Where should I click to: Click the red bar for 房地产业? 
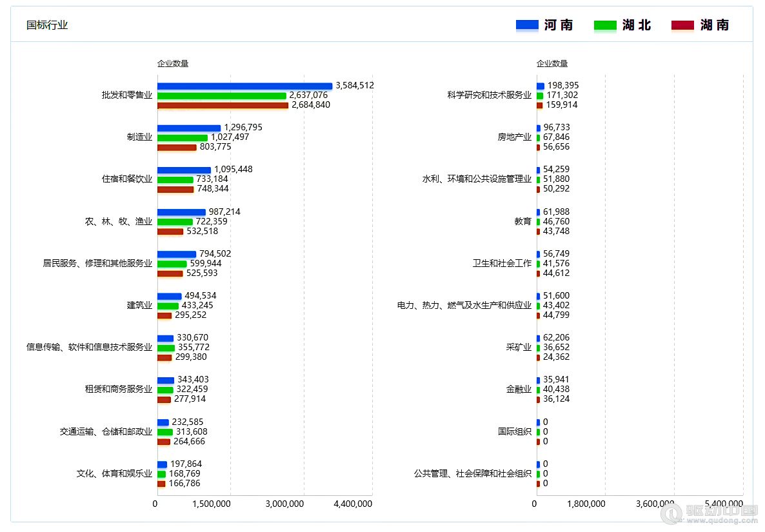pos(537,146)
